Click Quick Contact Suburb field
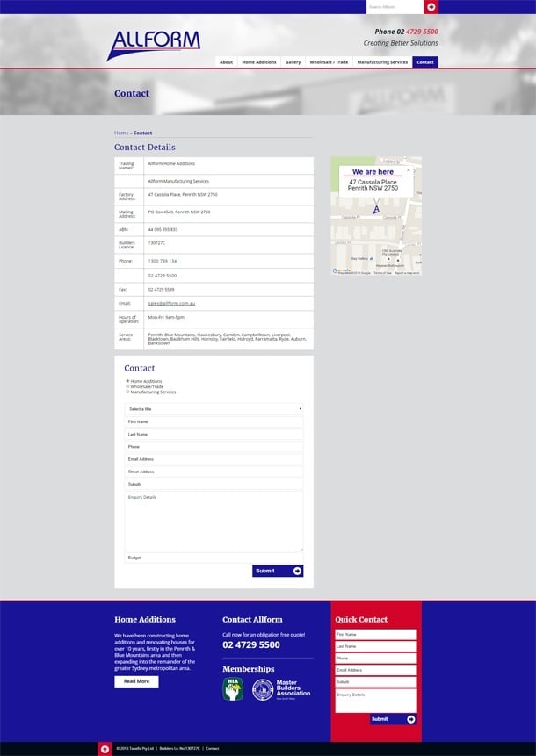The width and height of the screenshot is (536, 756). (376, 682)
